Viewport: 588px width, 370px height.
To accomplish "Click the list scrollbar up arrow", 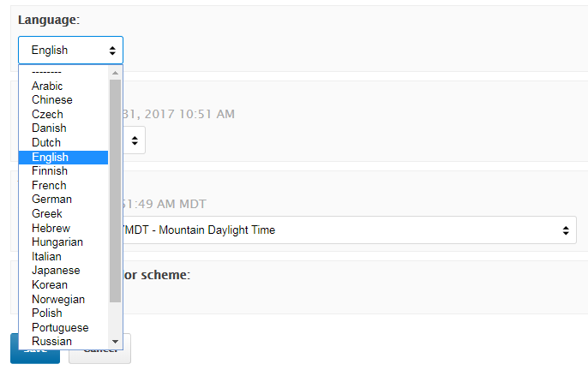I will click(116, 73).
